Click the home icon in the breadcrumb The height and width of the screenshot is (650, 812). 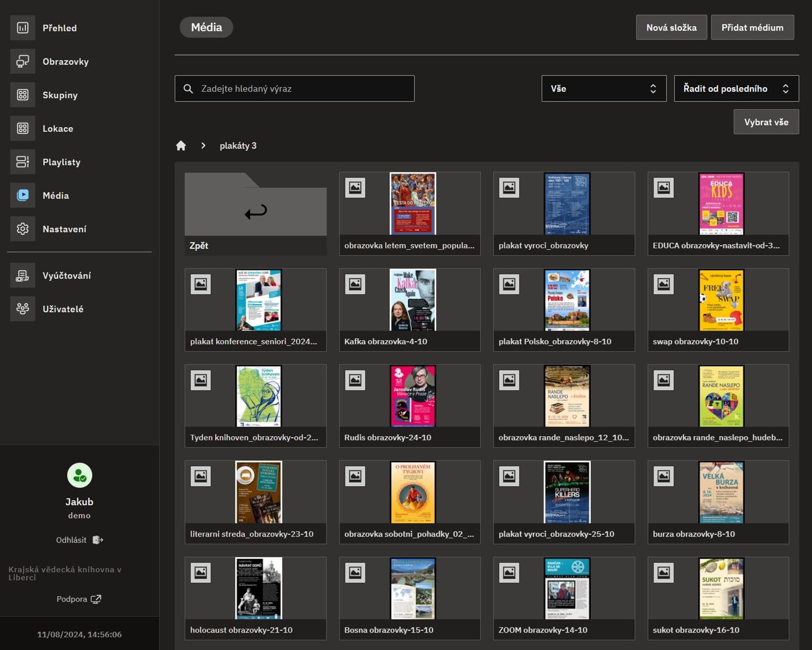[181, 145]
